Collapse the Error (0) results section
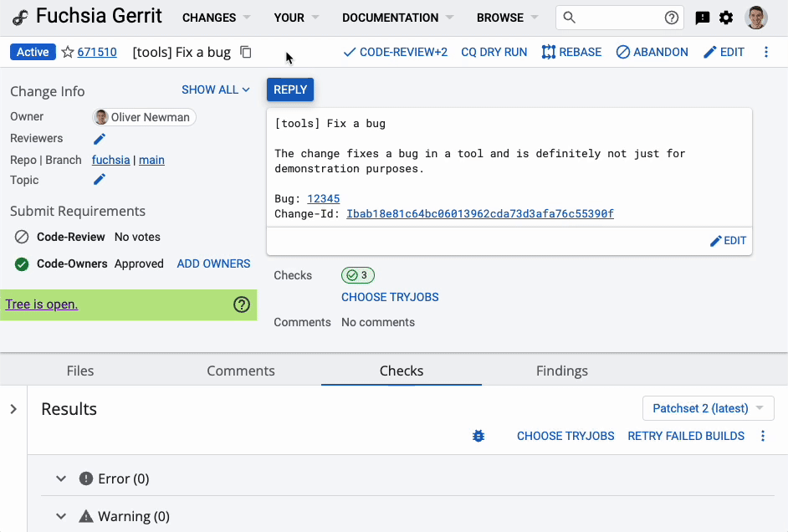The height and width of the screenshot is (532, 788). (60, 478)
